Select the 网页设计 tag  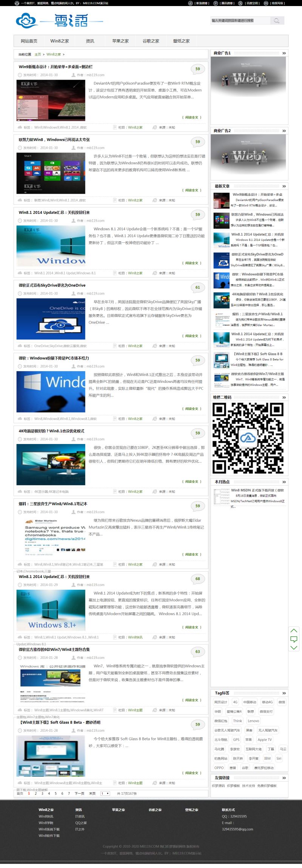coord(221,702)
